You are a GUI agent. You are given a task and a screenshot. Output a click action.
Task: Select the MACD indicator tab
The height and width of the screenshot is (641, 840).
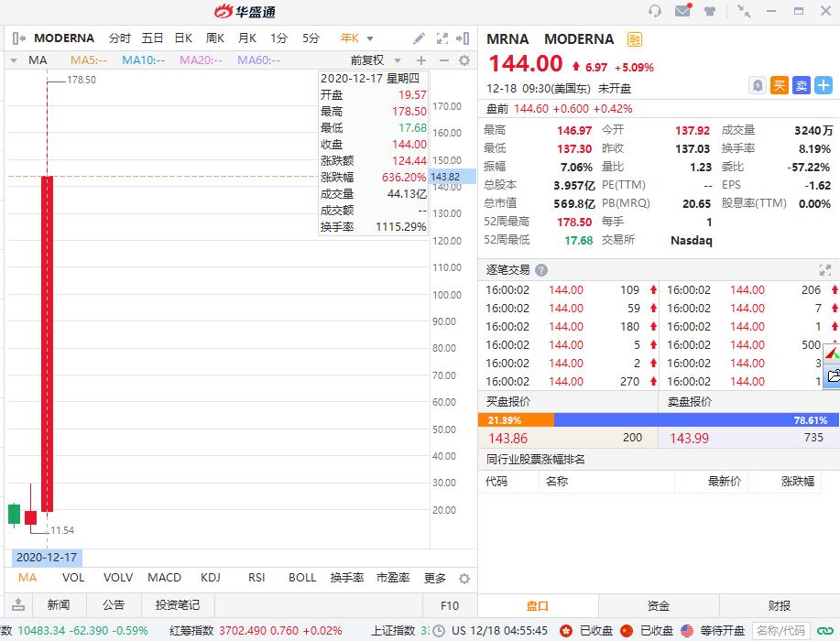pos(164,578)
